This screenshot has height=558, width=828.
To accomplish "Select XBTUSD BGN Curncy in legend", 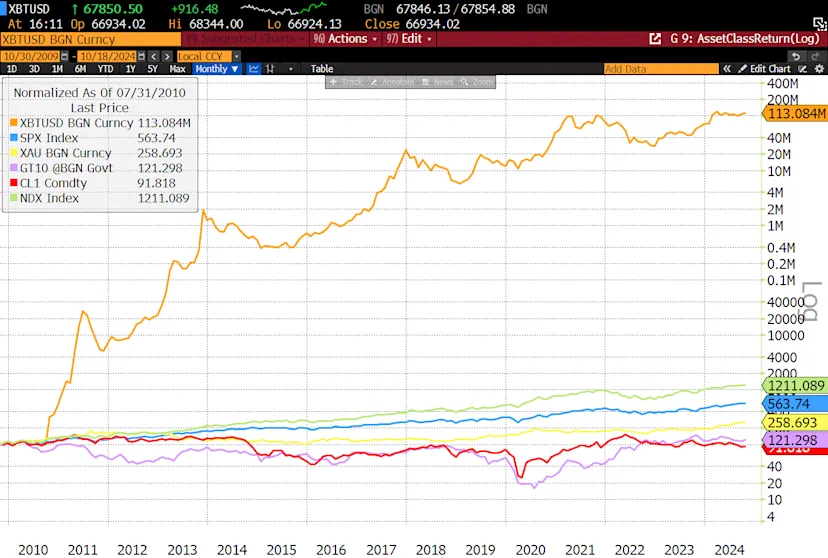I will (77, 122).
